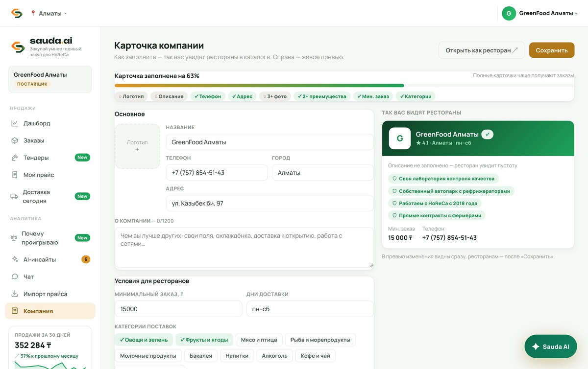Click the Мин. заказ checklist chip
The width and height of the screenshot is (588, 369).
coord(373,96)
